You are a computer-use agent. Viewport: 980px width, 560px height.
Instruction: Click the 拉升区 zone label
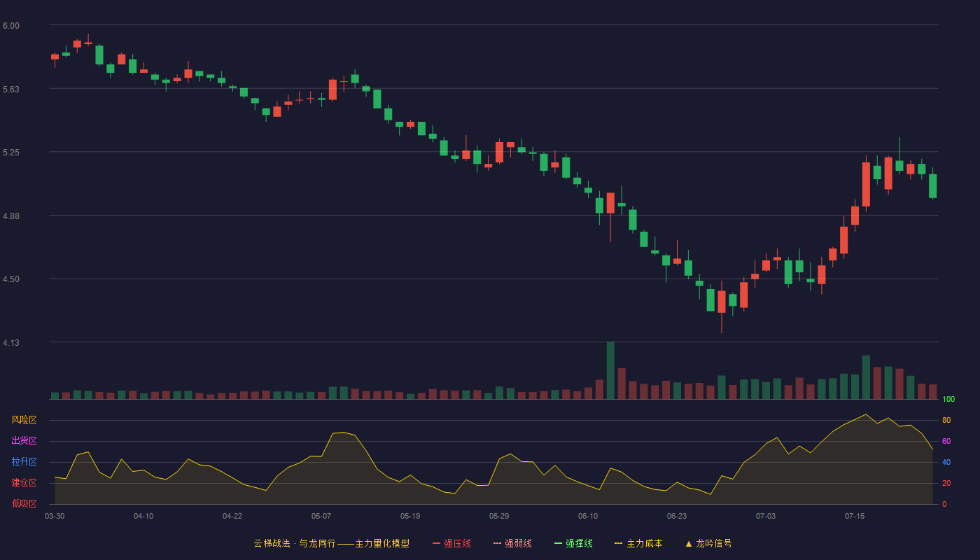coord(24,462)
